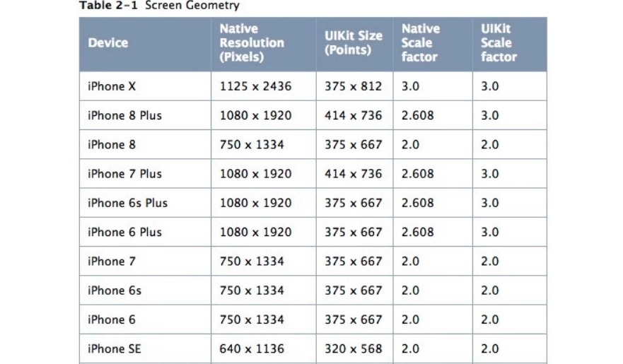Select the UIKit scale factor for iPhone SE
The height and width of the screenshot is (364, 623).
click(x=490, y=348)
